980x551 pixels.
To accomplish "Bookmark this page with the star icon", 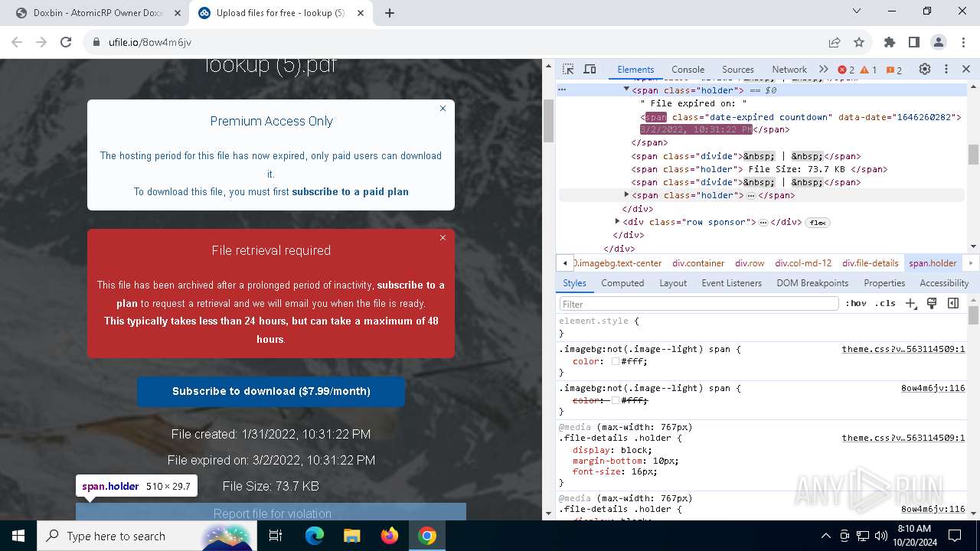I will coord(859,43).
